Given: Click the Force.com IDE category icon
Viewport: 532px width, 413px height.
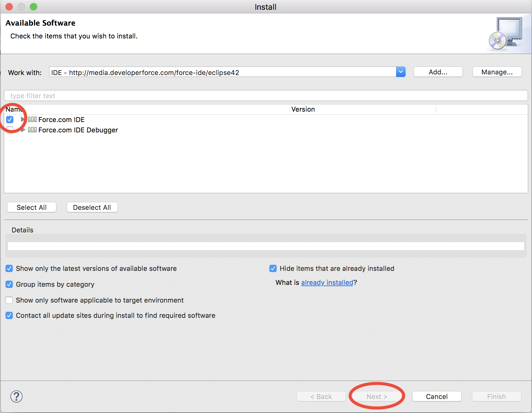Looking at the screenshot, I should 32,119.
